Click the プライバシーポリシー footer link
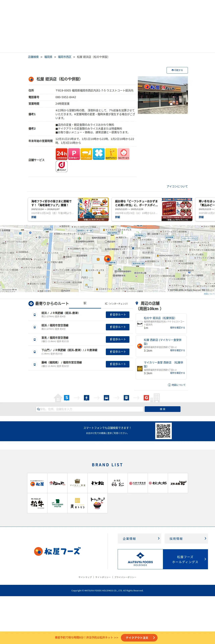 [x=125, y=577]
